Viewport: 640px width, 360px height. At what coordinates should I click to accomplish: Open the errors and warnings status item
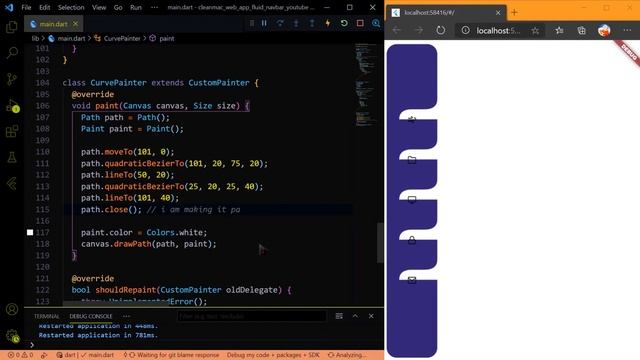[x=20, y=355]
